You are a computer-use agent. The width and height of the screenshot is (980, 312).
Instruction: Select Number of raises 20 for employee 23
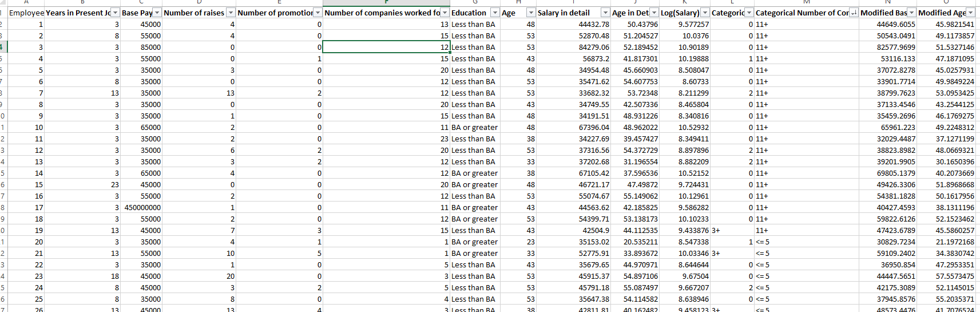pos(199,276)
